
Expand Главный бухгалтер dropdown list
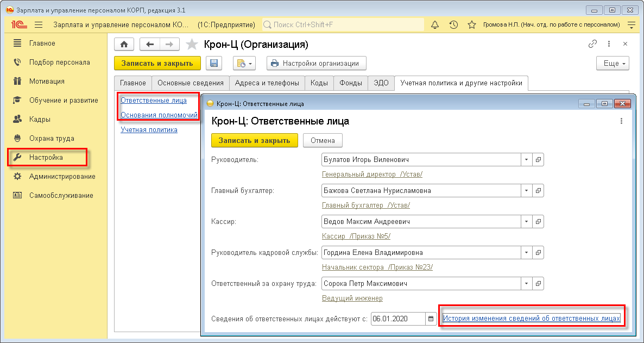point(527,190)
